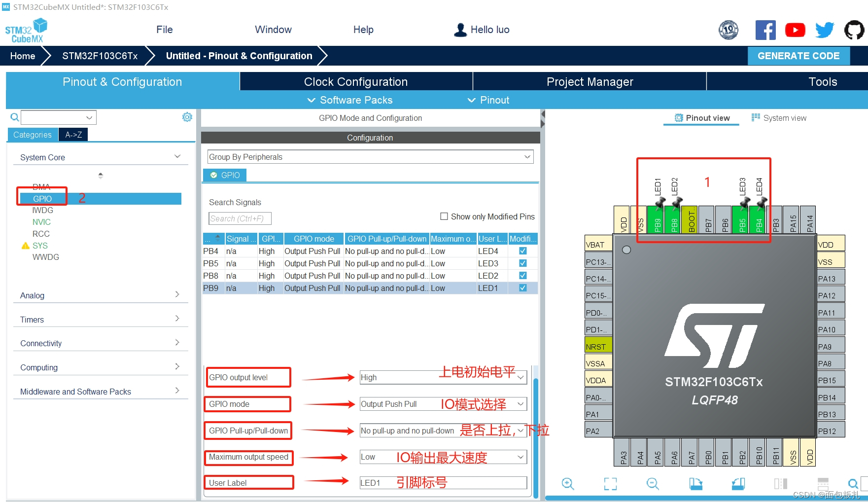Switch to Project Manager tab

(x=590, y=81)
